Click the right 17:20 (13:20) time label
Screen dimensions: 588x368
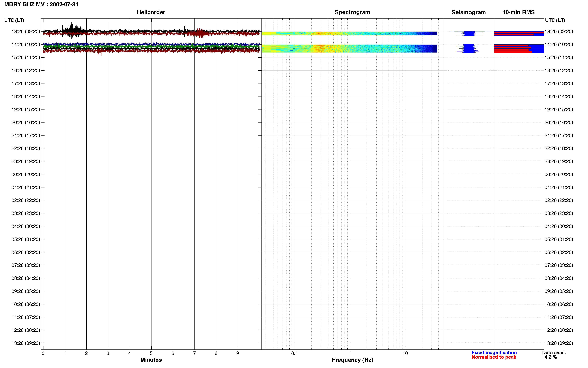click(x=559, y=83)
